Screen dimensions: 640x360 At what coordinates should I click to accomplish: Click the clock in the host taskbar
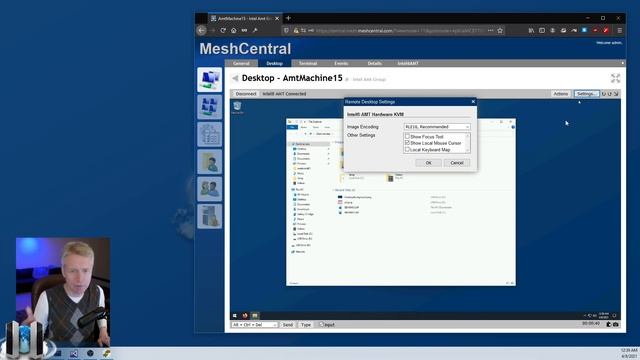629,353
